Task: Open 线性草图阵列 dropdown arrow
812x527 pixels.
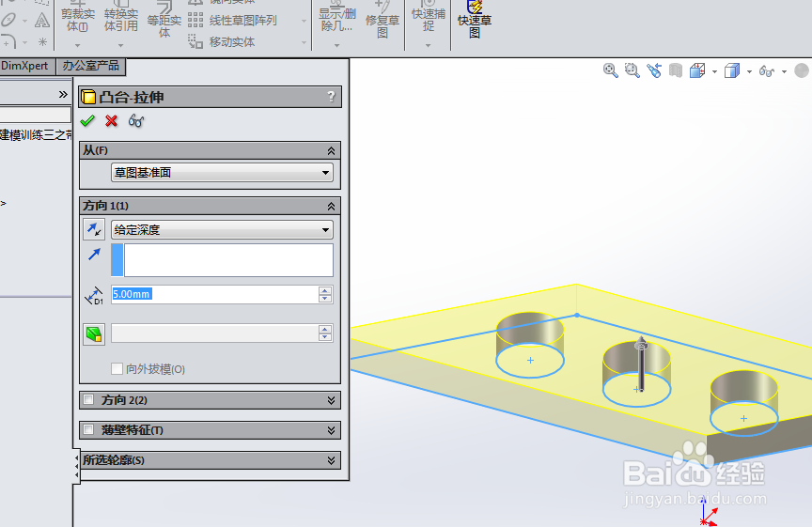Action: coord(304,22)
